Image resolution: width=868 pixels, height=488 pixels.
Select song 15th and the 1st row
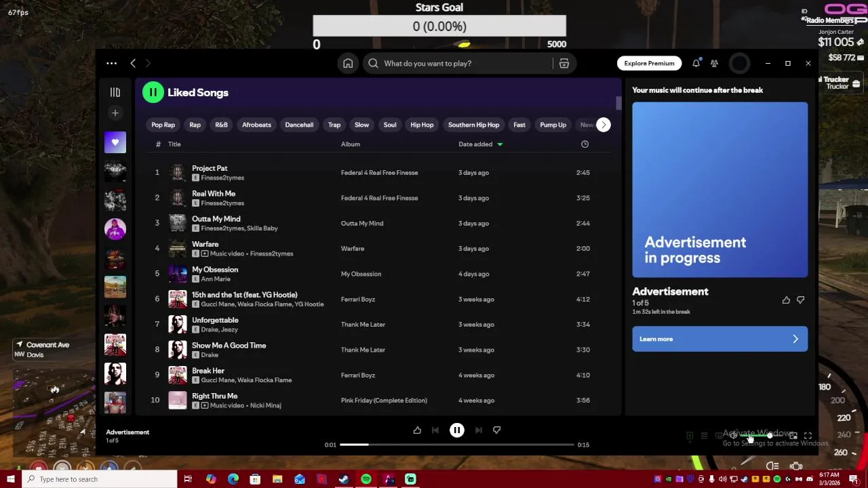click(x=377, y=299)
